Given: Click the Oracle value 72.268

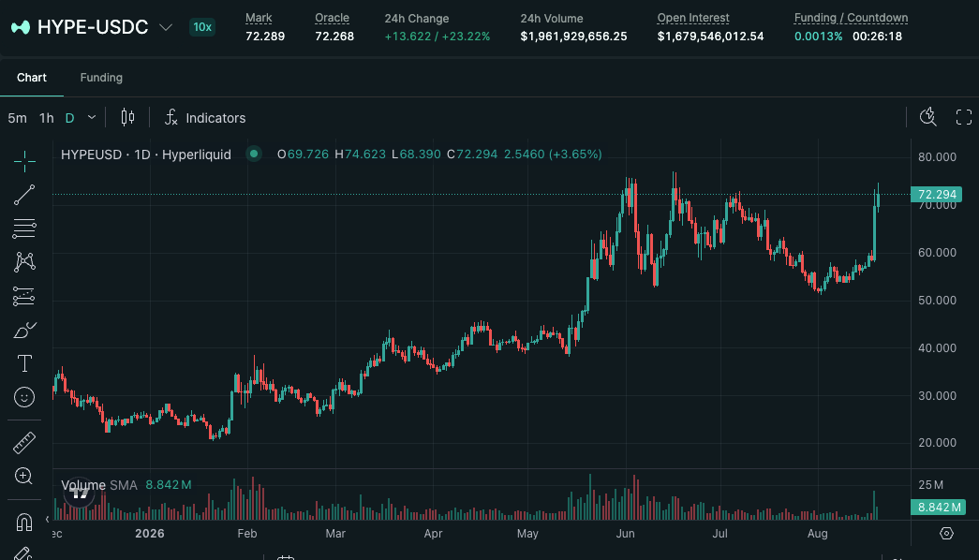Looking at the screenshot, I should [334, 37].
